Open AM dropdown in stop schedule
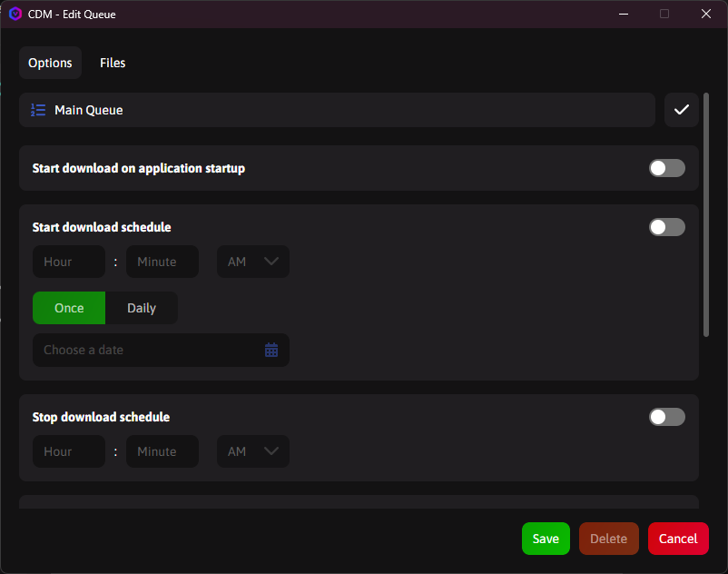The height and width of the screenshot is (574, 728). (253, 451)
